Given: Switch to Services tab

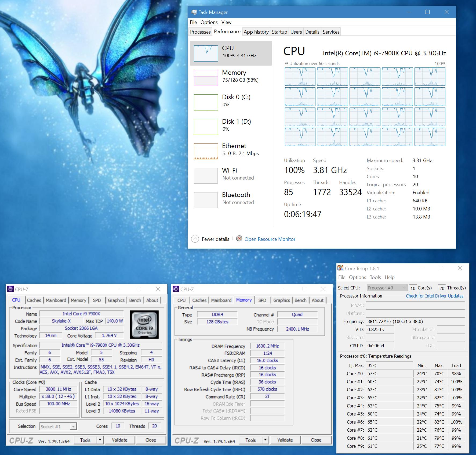Looking at the screenshot, I should 331,32.
